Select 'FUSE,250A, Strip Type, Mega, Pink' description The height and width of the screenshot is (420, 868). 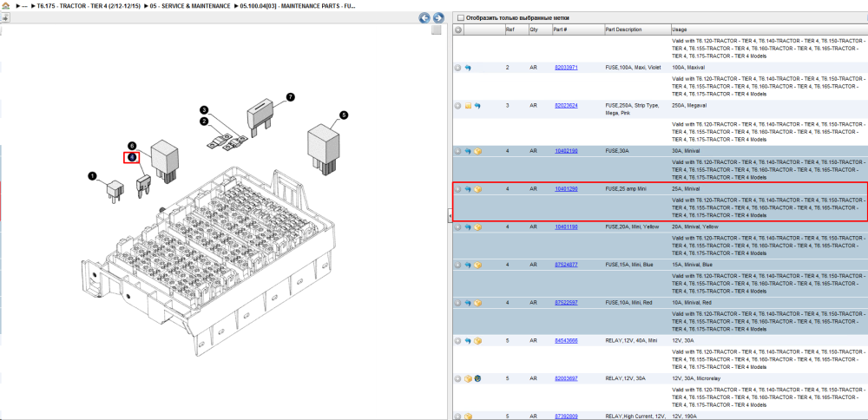tap(633, 109)
